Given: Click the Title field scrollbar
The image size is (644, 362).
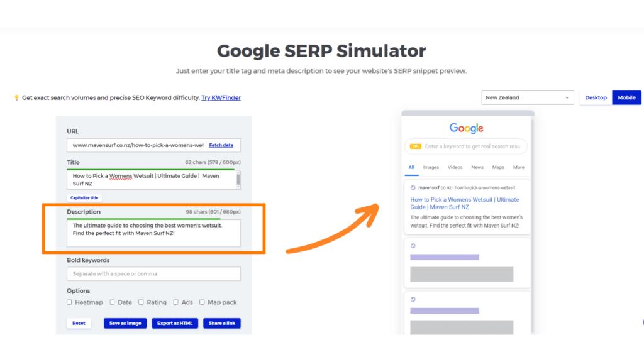Looking at the screenshot, I should [238, 180].
